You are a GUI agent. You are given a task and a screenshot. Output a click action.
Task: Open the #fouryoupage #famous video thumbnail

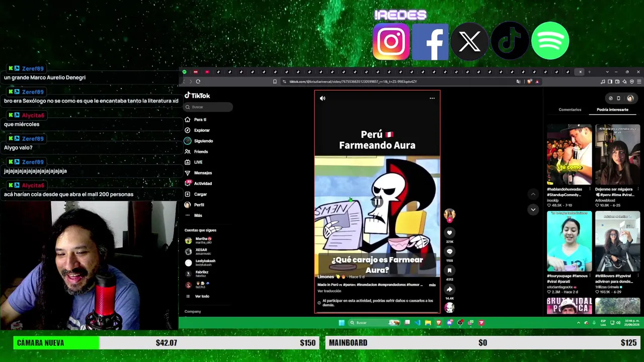coord(569,241)
